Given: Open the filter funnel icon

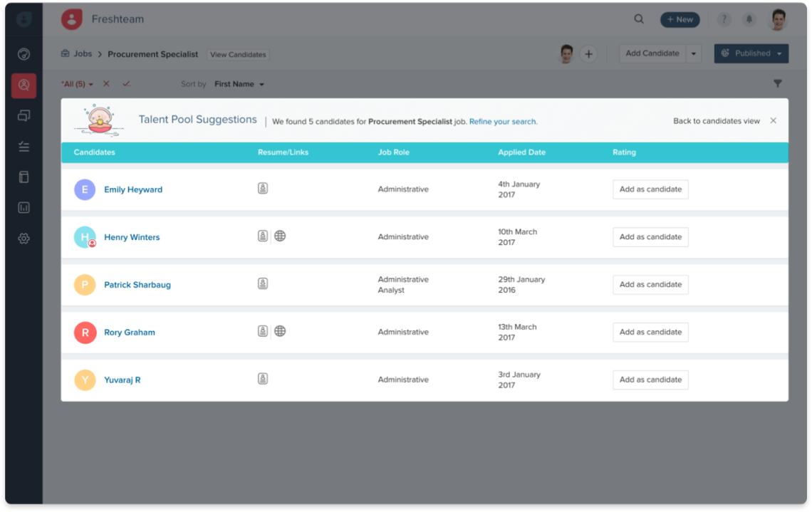Looking at the screenshot, I should pos(777,84).
